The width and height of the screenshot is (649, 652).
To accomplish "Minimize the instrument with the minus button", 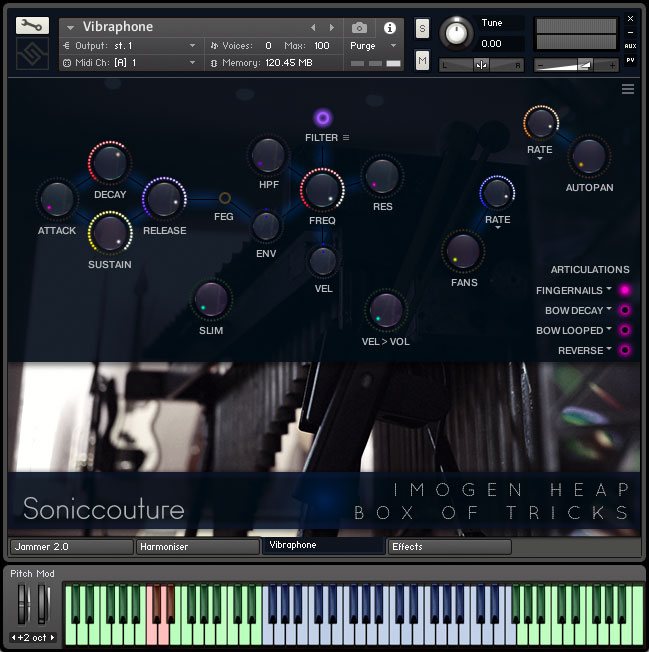I will [x=630, y=32].
